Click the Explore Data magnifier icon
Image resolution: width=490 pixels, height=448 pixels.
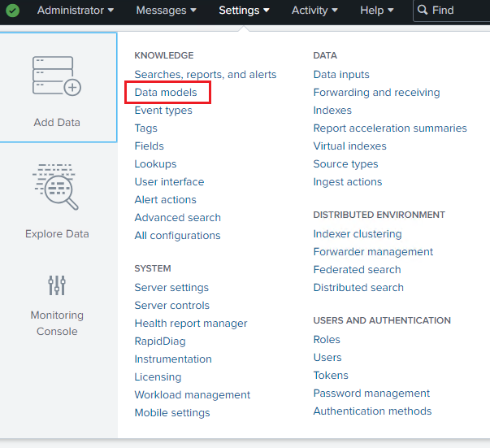pos(57,187)
